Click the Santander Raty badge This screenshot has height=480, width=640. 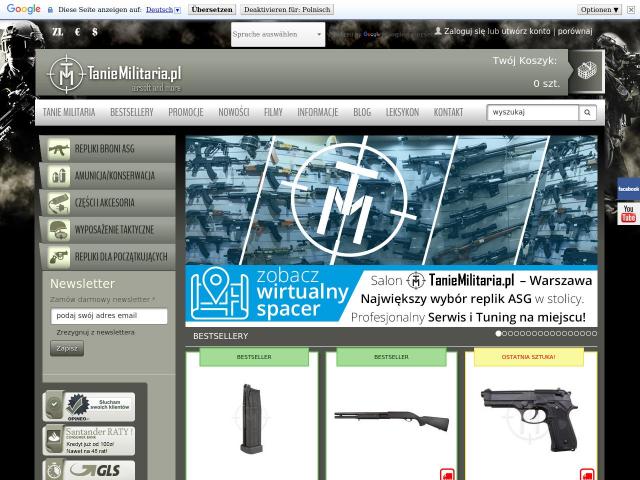pyautogui.click(x=89, y=440)
